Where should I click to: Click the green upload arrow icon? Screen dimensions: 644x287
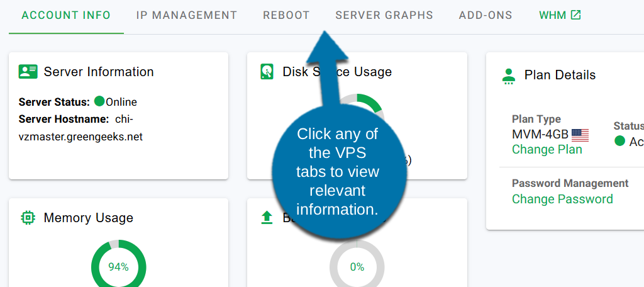click(267, 218)
